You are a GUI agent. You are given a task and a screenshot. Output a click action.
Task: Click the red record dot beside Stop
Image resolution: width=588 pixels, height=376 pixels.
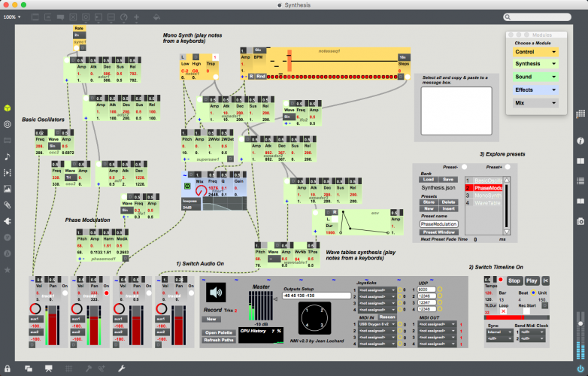coord(500,280)
